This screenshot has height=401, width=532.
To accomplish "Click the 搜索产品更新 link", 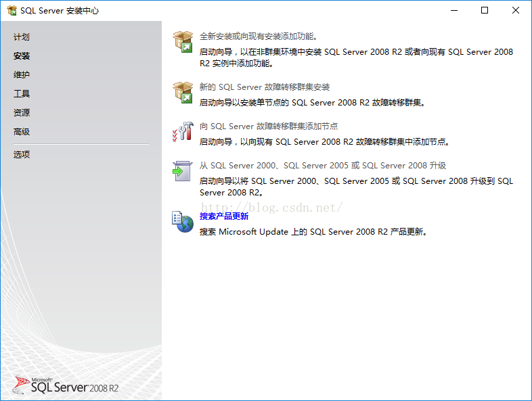I will pos(224,216).
